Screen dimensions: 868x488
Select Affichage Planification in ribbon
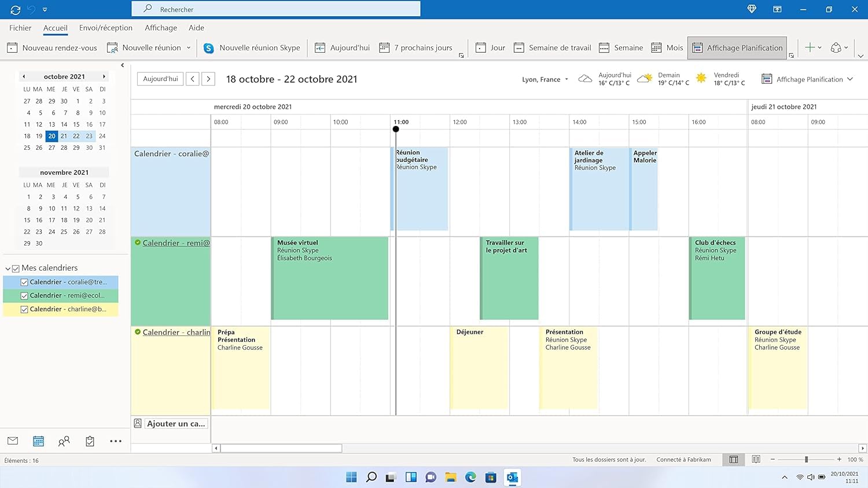pyautogui.click(x=737, y=48)
